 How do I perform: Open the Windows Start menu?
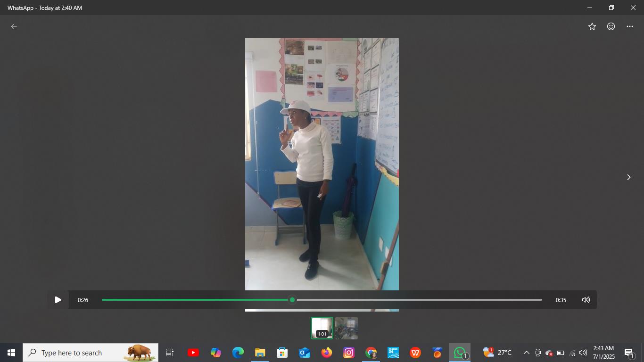[11, 353]
